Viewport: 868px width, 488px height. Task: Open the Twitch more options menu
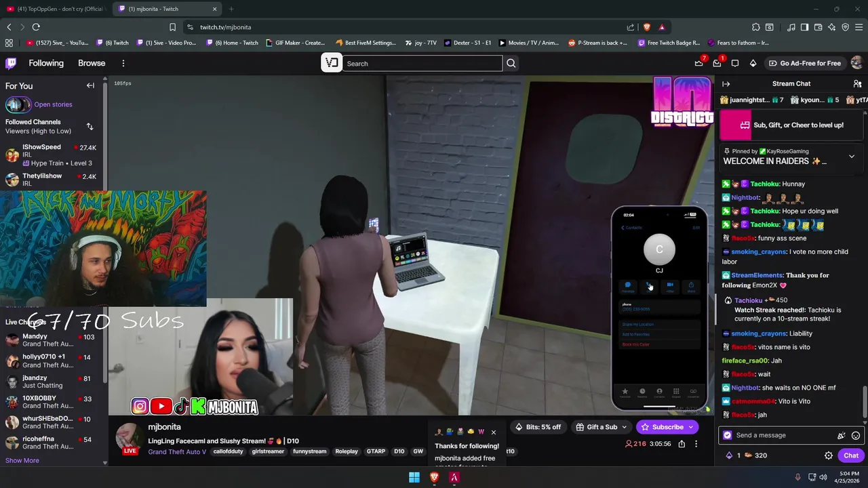pyautogui.click(x=123, y=63)
